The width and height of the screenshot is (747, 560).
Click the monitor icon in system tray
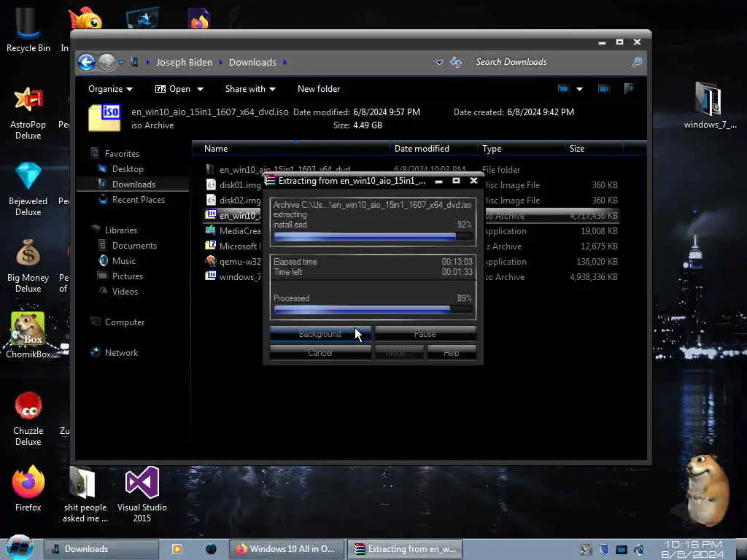pyautogui.click(x=622, y=550)
